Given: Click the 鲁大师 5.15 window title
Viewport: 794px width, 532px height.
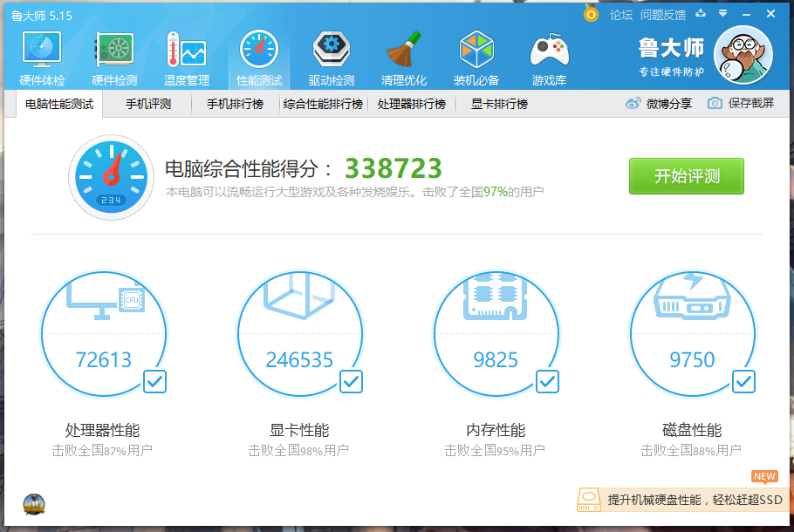Looking at the screenshot, I should pyautogui.click(x=42, y=16).
